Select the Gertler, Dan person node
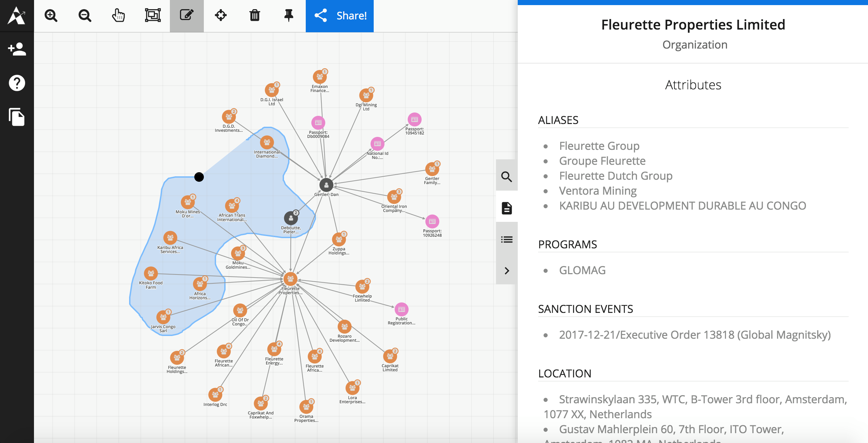 point(326,185)
